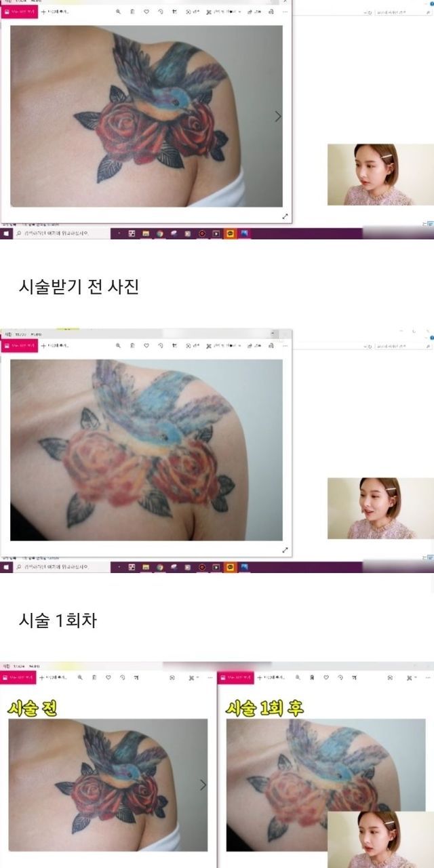Zoom icon in top Photos window toolbar

pyautogui.click(x=118, y=12)
